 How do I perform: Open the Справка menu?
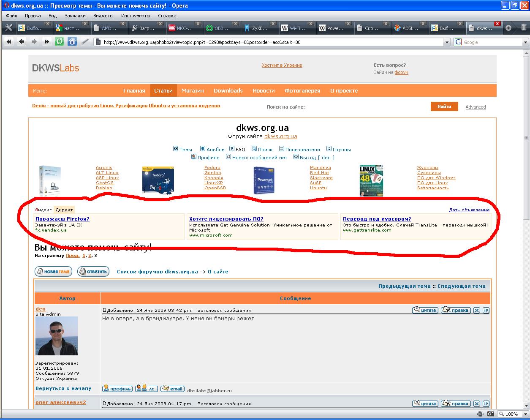click(167, 16)
